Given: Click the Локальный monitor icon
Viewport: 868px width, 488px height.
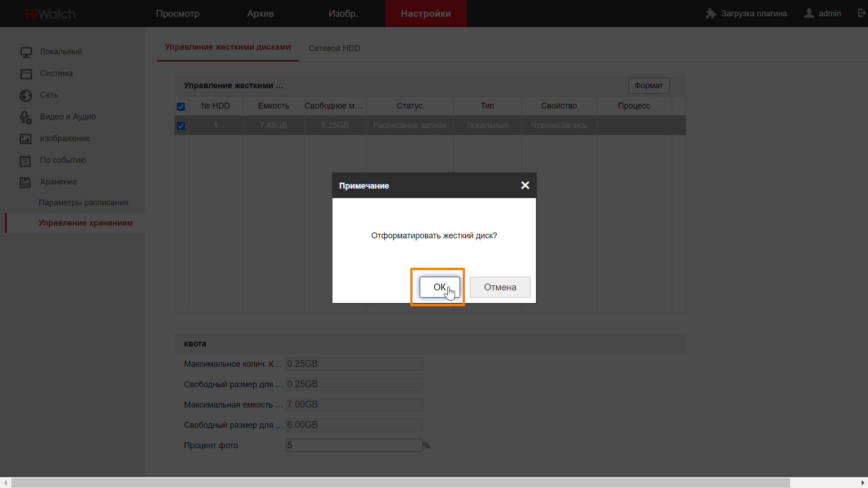Looking at the screenshot, I should tap(26, 52).
